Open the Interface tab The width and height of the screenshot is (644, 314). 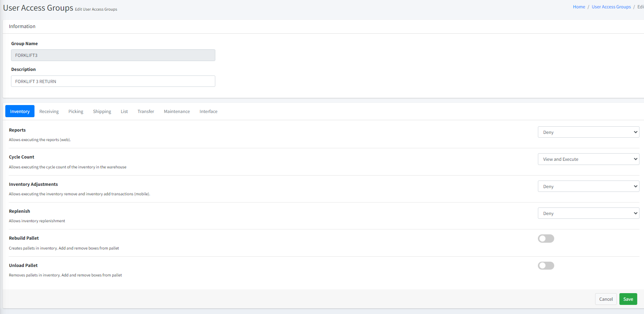pyautogui.click(x=208, y=111)
